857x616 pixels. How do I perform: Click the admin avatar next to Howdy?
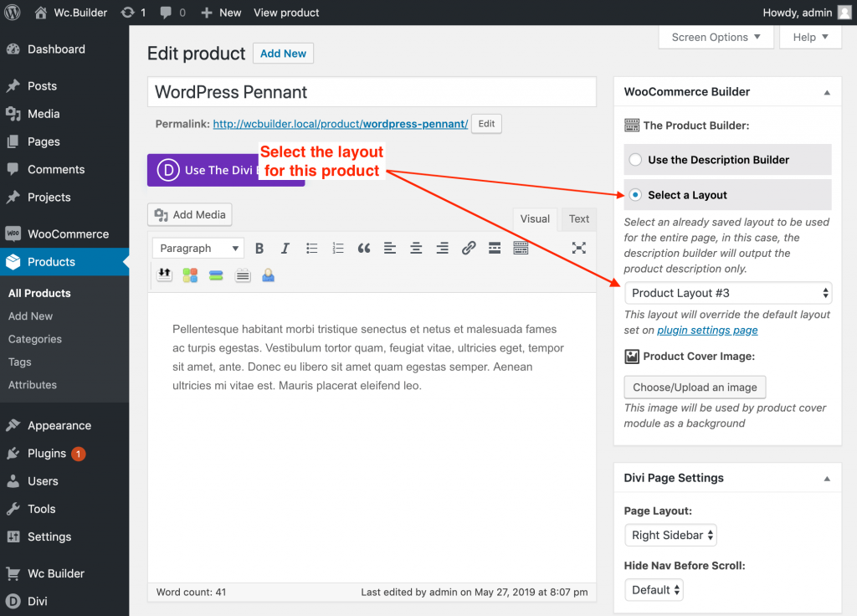845,12
